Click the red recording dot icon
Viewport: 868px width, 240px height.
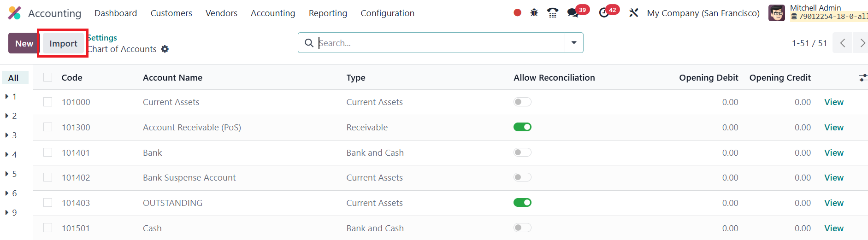tap(517, 13)
